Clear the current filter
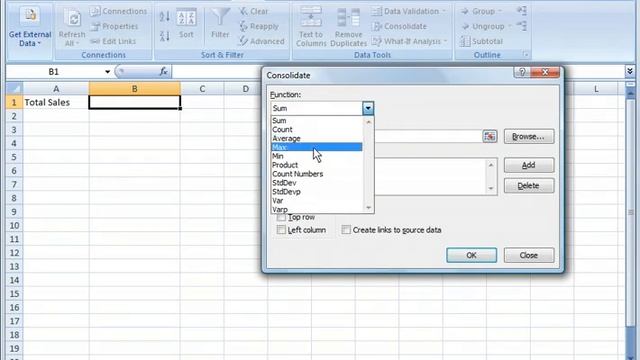 click(x=253, y=11)
